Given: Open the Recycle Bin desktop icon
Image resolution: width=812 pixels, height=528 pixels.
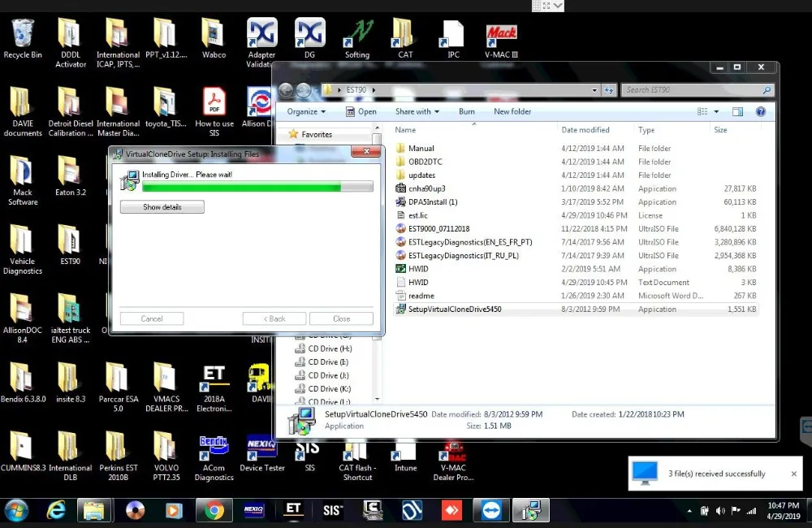Looking at the screenshot, I should 22,39.
